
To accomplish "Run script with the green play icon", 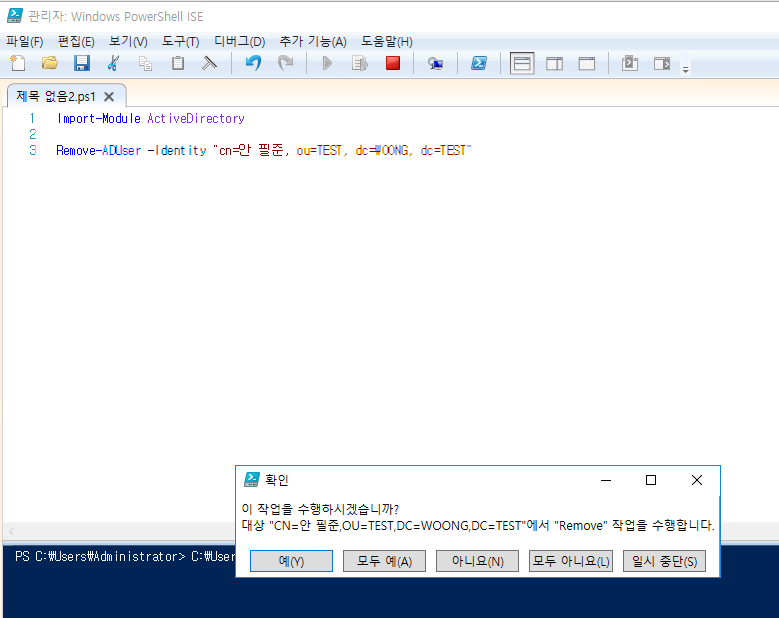I will tap(327, 63).
